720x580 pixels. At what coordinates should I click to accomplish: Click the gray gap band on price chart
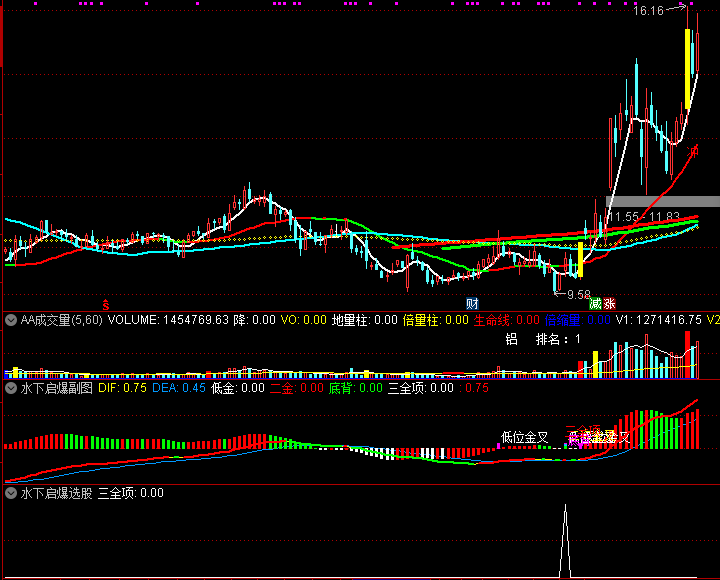click(x=663, y=201)
